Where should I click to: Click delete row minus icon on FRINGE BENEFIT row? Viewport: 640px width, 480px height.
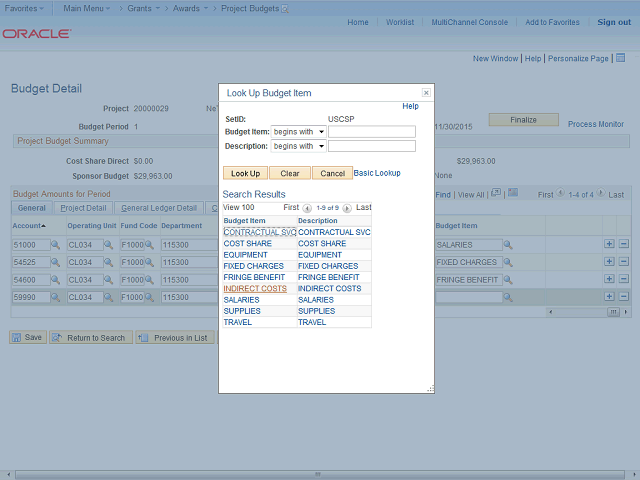[624, 280]
